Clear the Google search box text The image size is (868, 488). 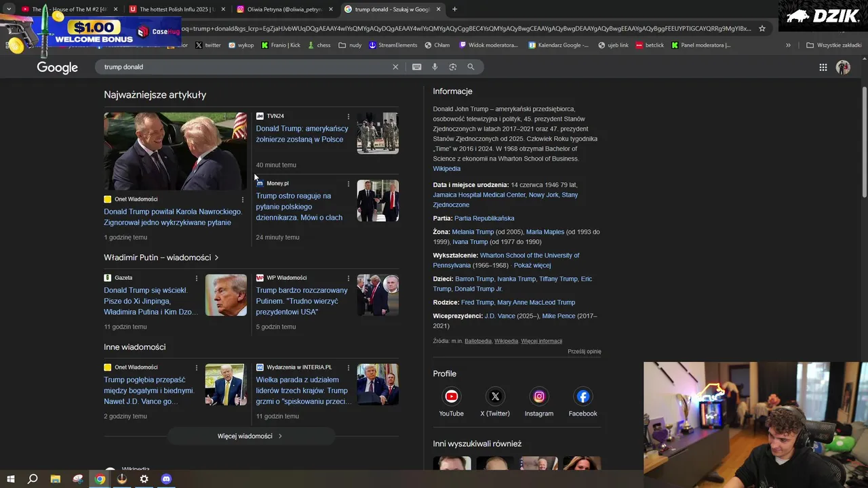(395, 67)
